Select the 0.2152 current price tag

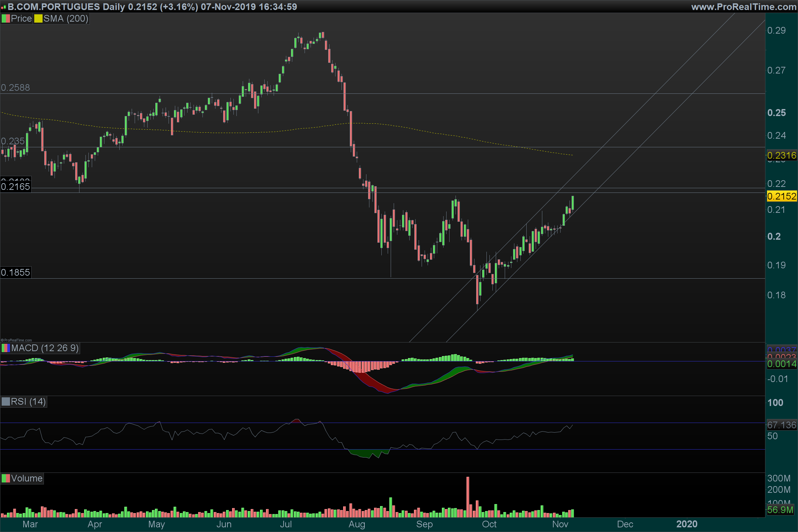point(781,196)
